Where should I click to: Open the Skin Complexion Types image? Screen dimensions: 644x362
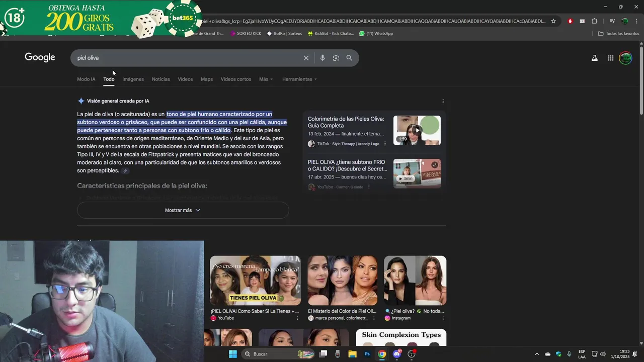click(x=401, y=338)
